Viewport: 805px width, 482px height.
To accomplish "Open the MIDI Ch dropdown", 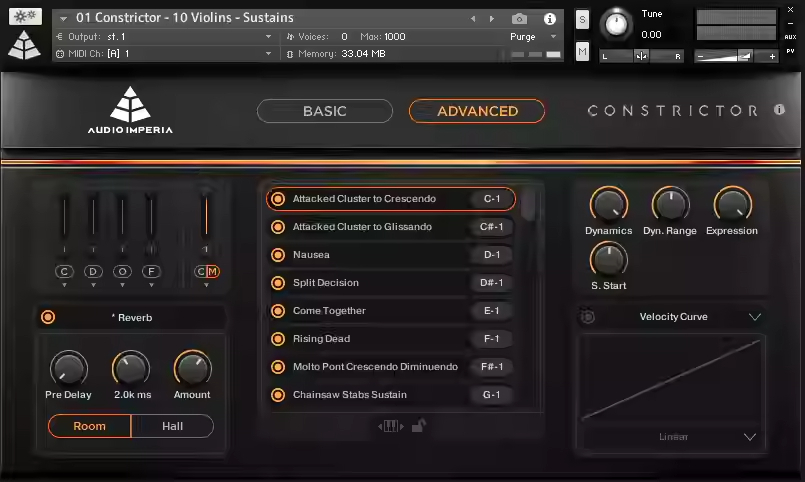I will 268,53.
